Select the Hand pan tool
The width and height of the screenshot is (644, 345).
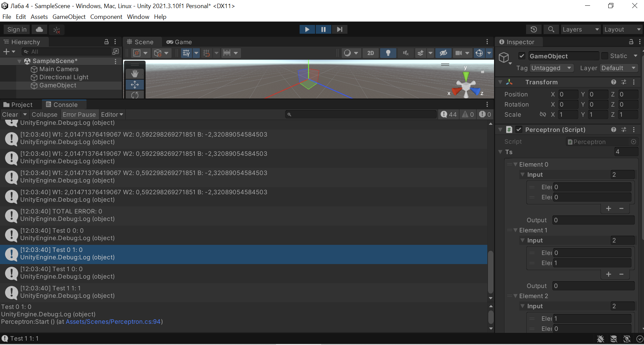click(134, 73)
